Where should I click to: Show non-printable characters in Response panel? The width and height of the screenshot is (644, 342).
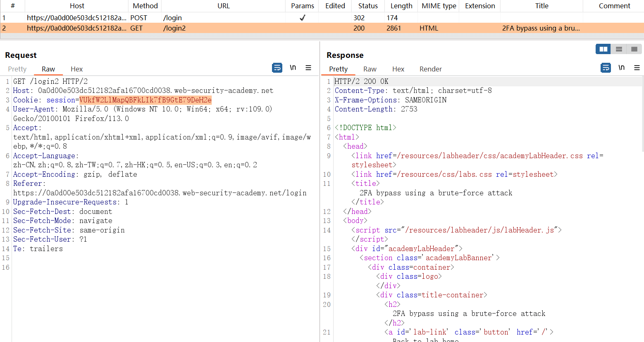click(x=621, y=68)
